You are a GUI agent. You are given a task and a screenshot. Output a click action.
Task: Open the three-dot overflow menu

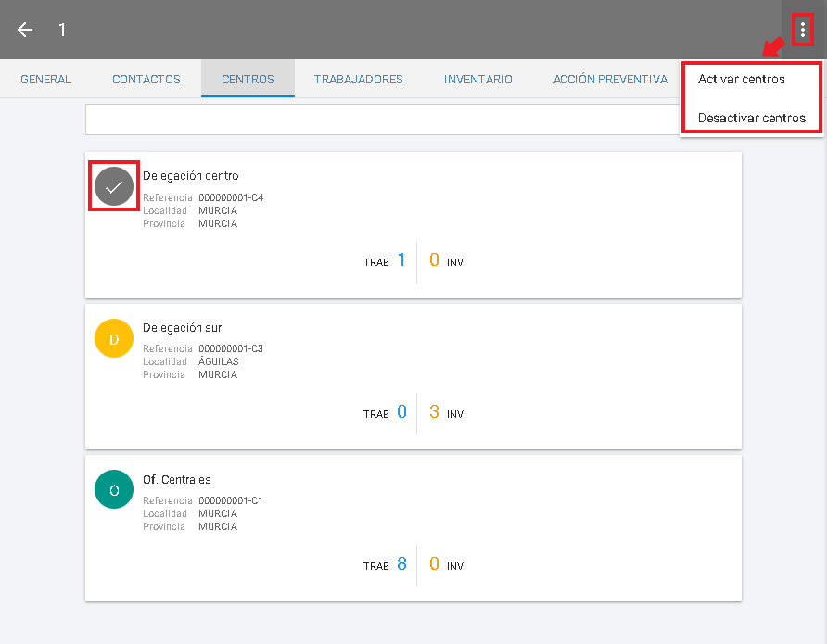[x=802, y=30]
